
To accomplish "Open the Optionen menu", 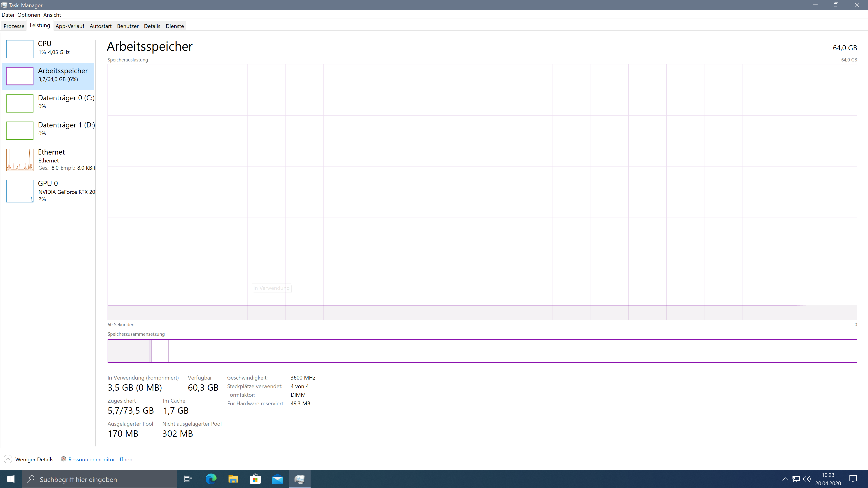I will [x=28, y=15].
